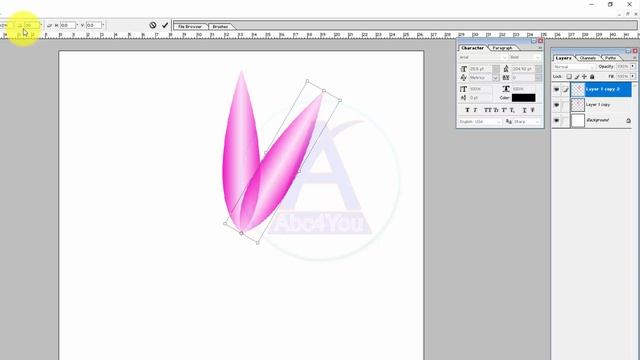This screenshot has width=640, height=360.
Task: Collapse the Character panel
Action: pos(534,41)
